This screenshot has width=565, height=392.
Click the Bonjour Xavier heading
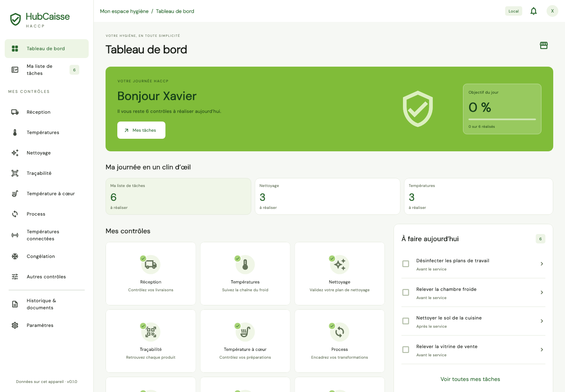click(157, 96)
